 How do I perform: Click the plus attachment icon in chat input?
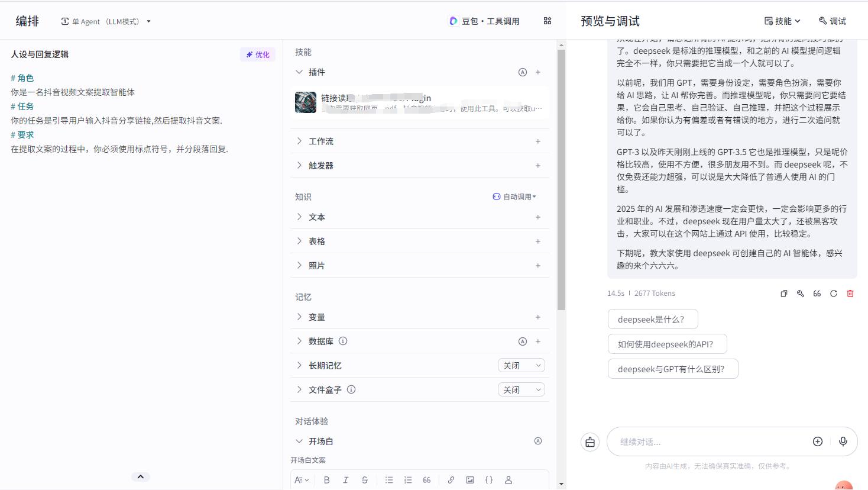point(818,441)
